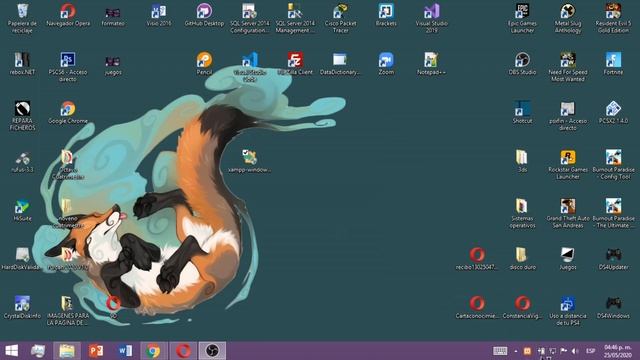Show hidden system tray icons

coord(516,351)
